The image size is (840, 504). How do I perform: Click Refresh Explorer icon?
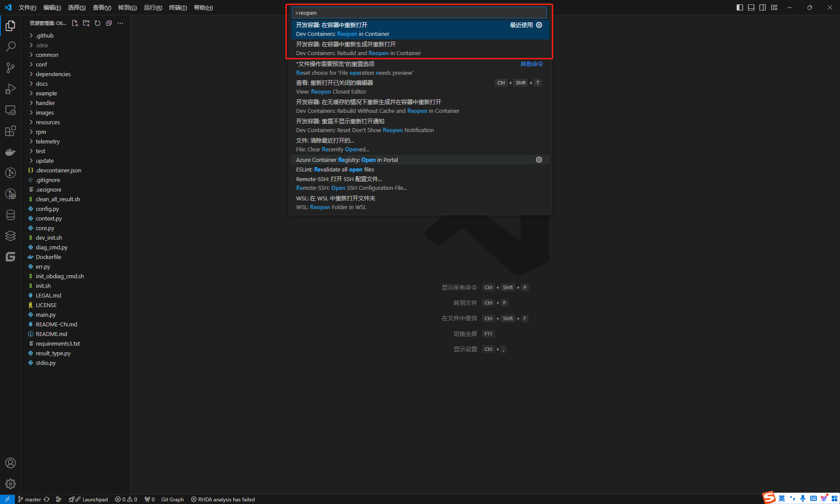click(x=98, y=23)
